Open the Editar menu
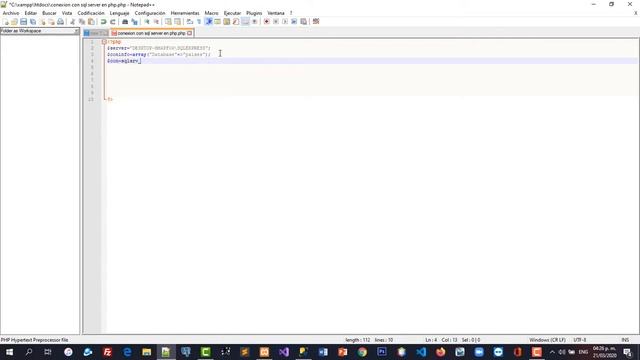640x360 pixels. (x=31, y=13)
